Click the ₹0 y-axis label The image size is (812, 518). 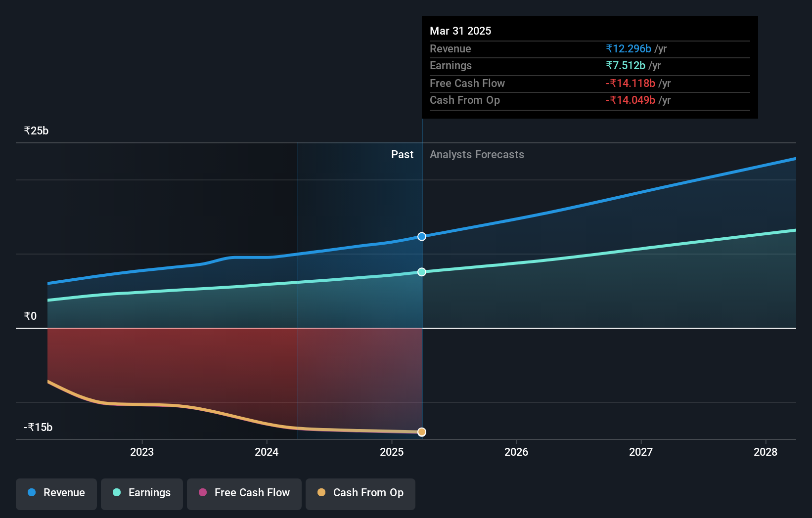point(30,316)
